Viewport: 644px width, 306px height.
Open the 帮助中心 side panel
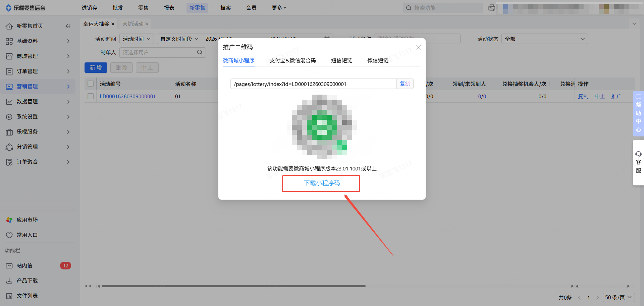(638, 113)
